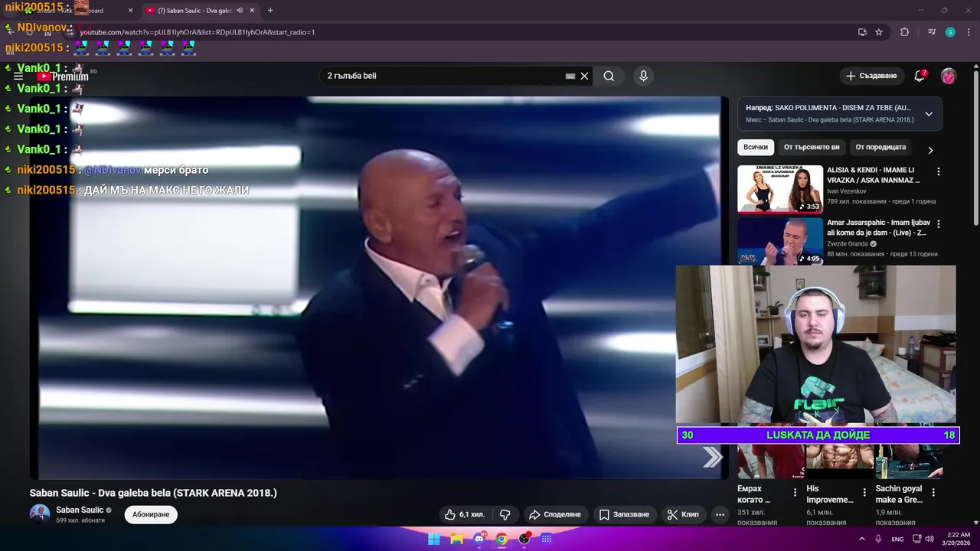Image resolution: width=980 pixels, height=551 pixels.
Task: Show hidden system tray icons
Action: pos(861,539)
